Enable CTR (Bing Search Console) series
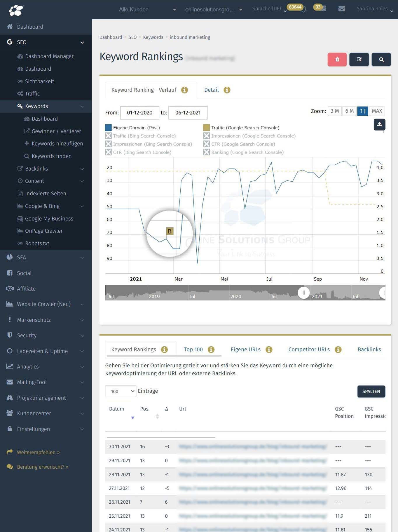Screen dimensions: 398x532 pyautogui.click(x=138, y=152)
